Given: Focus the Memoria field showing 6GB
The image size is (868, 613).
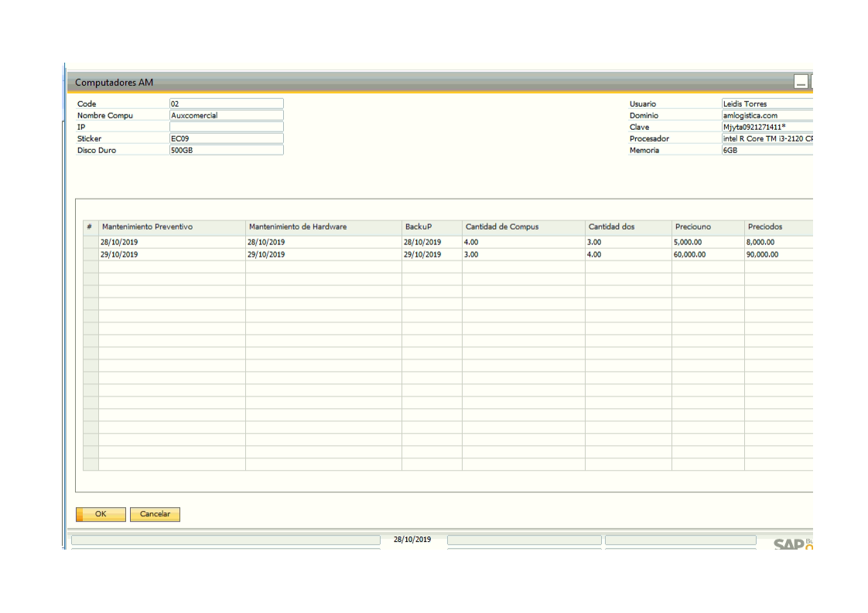Looking at the screenshot, I should 767,150.
